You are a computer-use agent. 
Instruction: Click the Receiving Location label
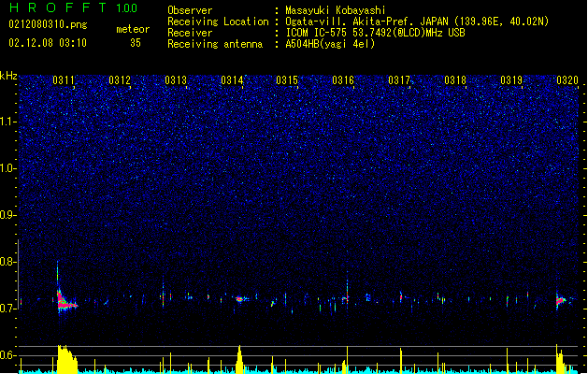pos(218,22)
